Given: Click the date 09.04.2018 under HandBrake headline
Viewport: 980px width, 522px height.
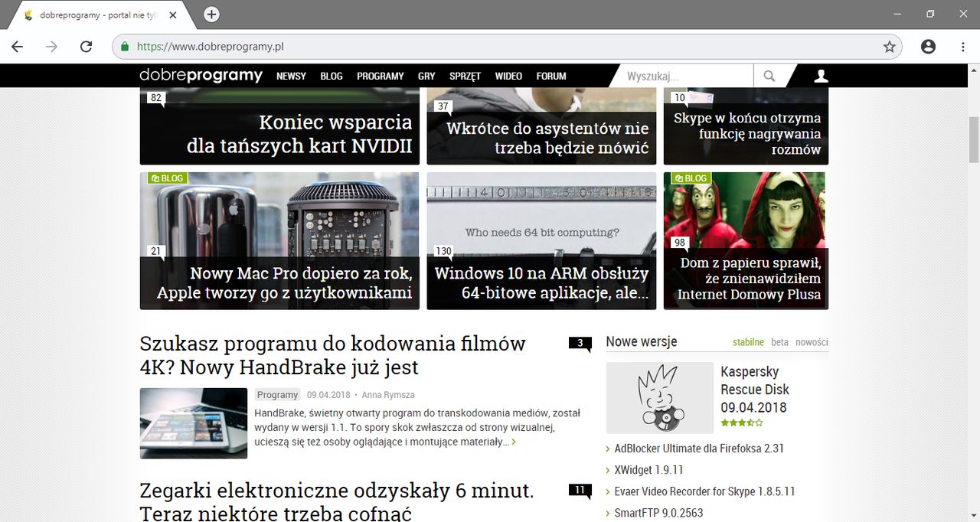Looking at the screenshot, I should tap(328, 395).
